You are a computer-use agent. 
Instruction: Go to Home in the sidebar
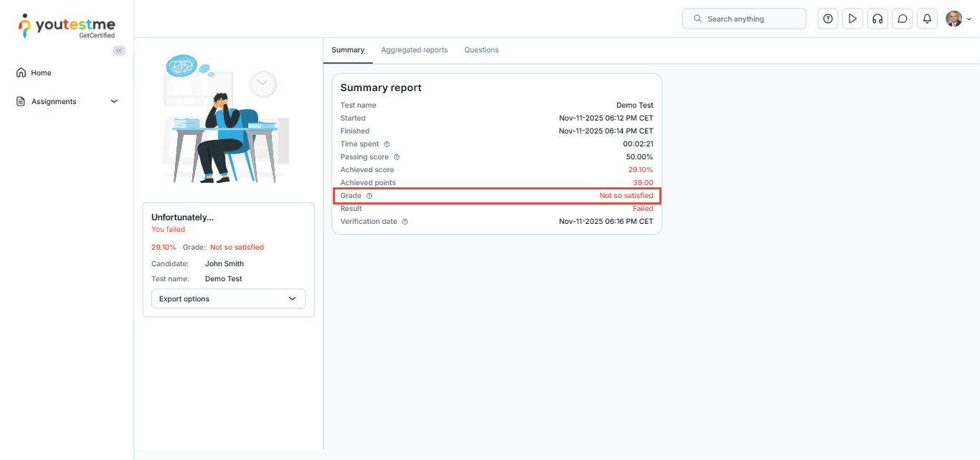41,72
